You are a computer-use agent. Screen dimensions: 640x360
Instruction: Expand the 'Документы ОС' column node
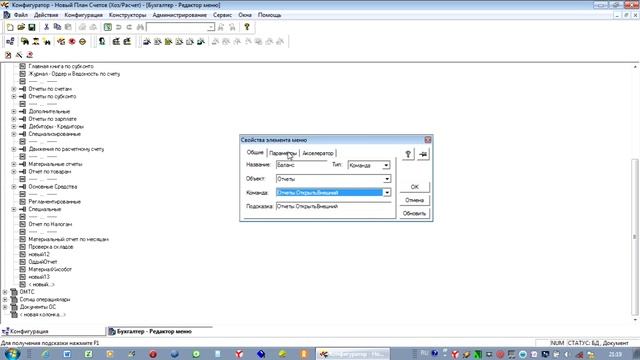5,307
